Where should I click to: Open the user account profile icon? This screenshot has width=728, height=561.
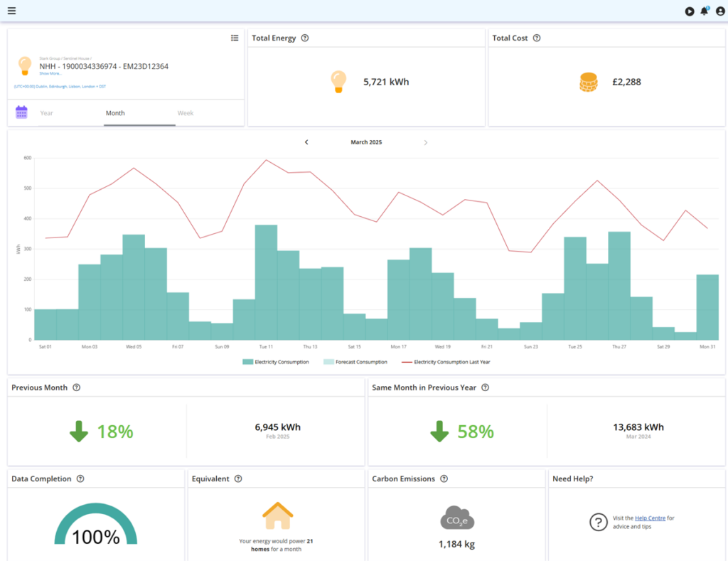719,11
